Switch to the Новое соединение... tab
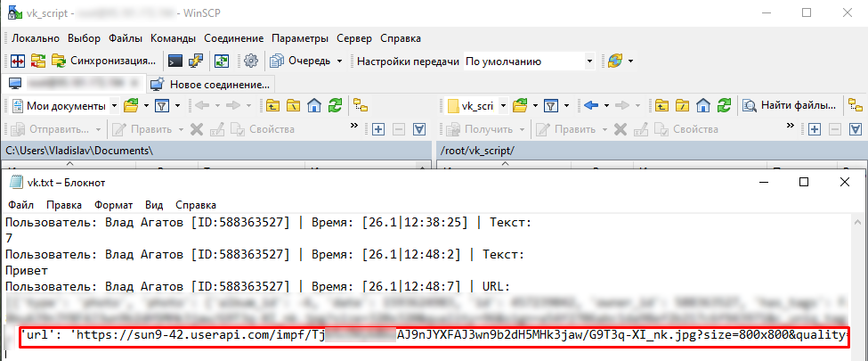 coord(210,85)
